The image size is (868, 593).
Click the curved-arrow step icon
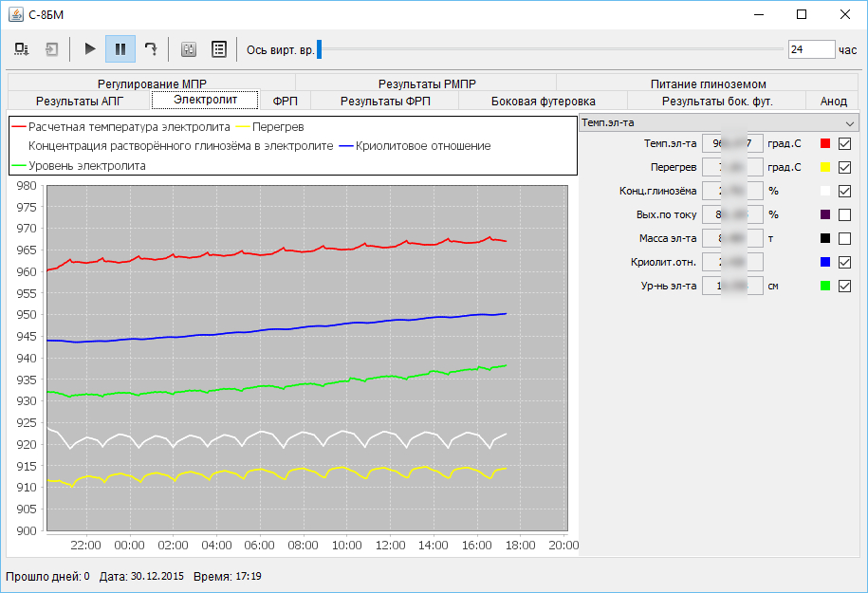150,49
